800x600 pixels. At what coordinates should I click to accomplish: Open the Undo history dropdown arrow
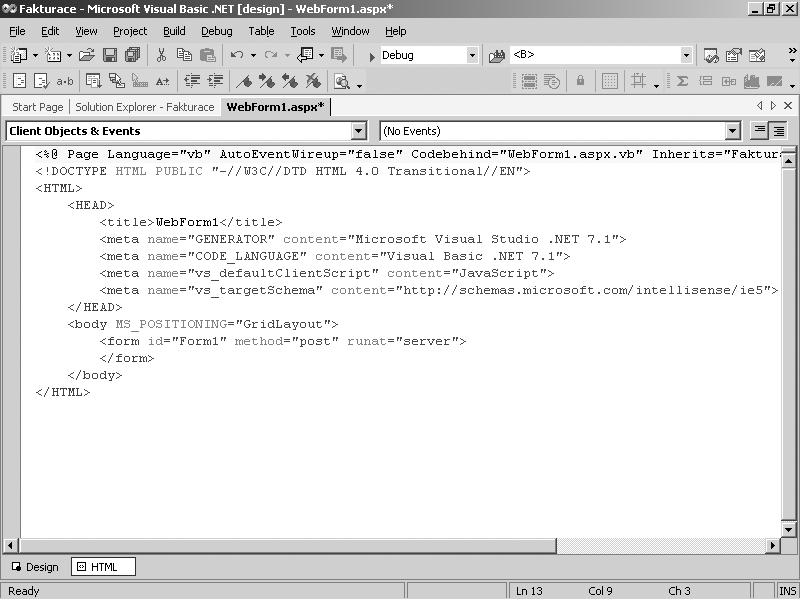click(253, 55)
